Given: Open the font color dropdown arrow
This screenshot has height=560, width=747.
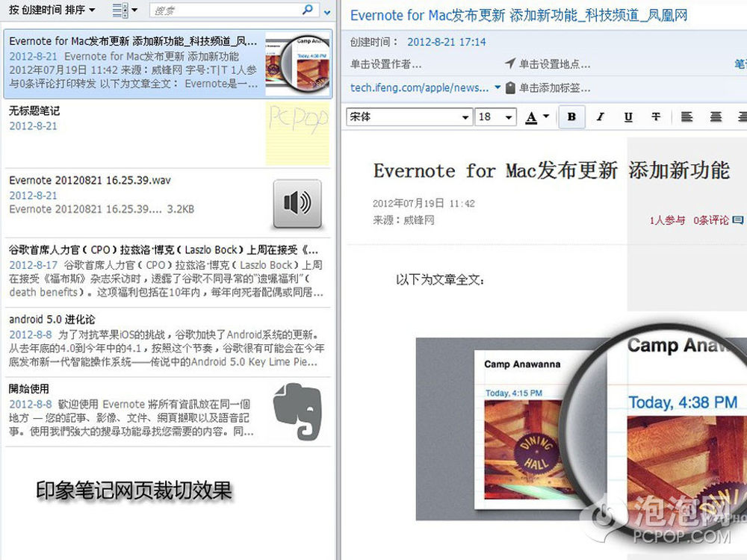Looking at the screenshot, I should pos(546,116).
